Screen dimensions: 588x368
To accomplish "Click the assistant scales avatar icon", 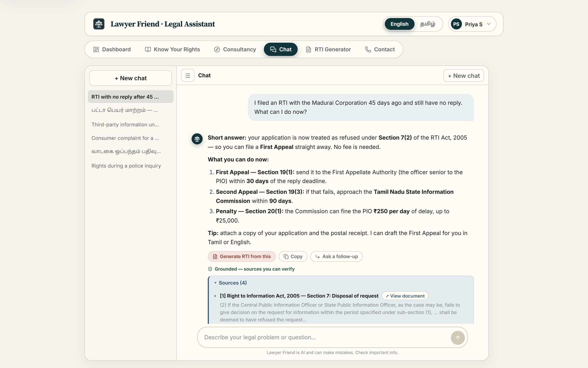I will 197,139.
